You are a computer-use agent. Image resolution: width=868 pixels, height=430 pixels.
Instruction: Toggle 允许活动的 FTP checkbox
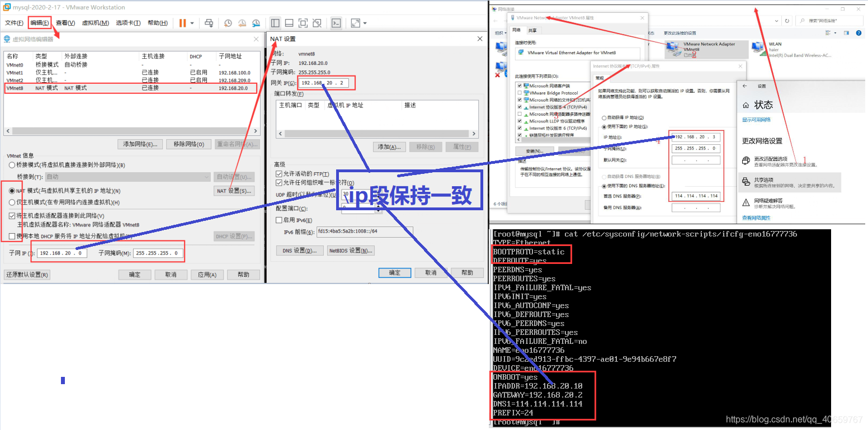[279, 174]
